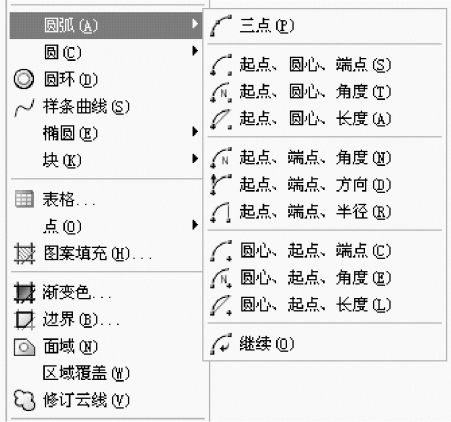
Task: Select the 起点、端点、方向 arc icon
Action: click(221, 184)
